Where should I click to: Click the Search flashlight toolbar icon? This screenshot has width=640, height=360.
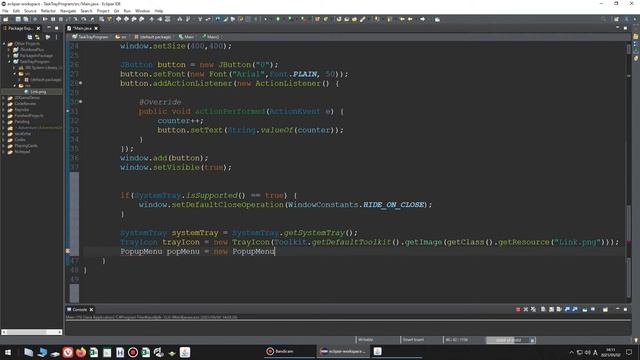coord(362,19)
